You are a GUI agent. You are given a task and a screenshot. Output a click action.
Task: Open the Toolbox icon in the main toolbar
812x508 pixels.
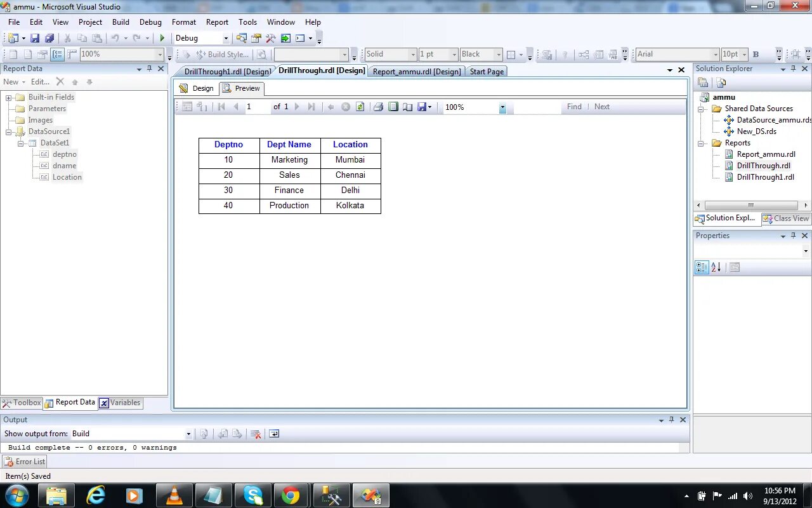point(271,38)
